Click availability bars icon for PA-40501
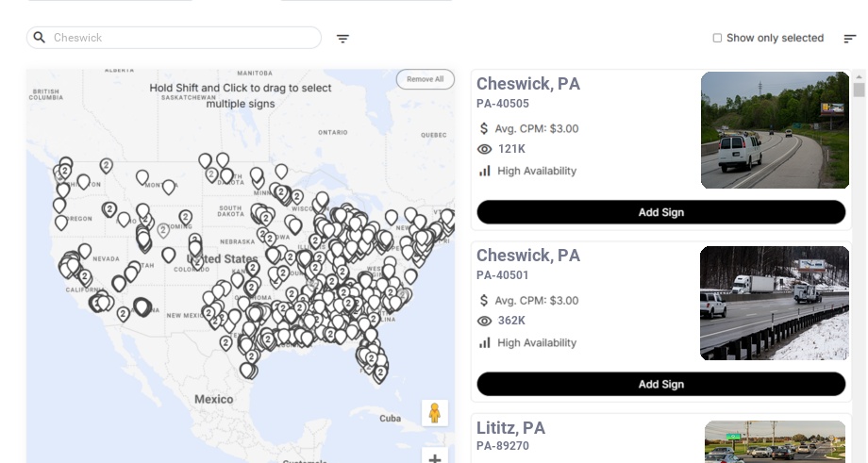Viewport: 868px width, 463px height. tap(485, 342)
